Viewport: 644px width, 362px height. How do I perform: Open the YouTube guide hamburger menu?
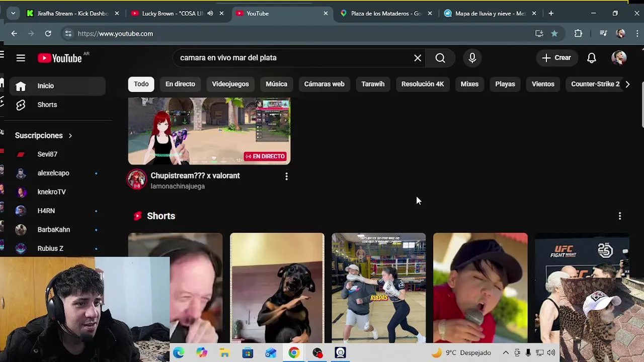coord(21,58)
